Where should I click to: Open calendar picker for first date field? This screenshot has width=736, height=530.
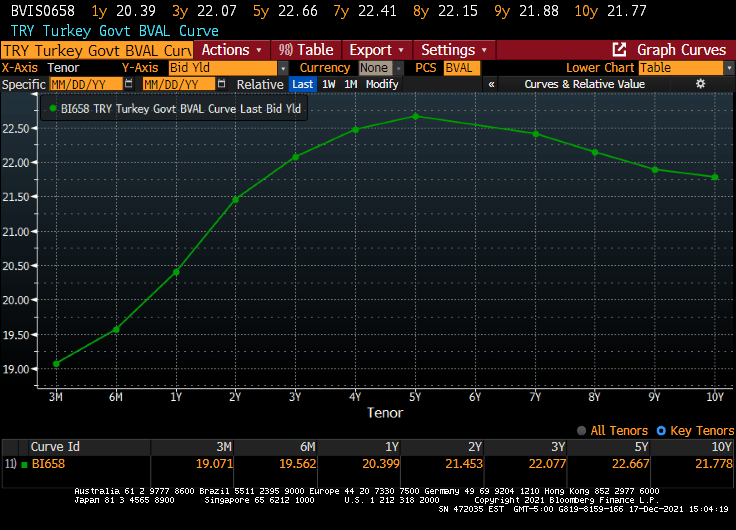click(x=127, y=84)
